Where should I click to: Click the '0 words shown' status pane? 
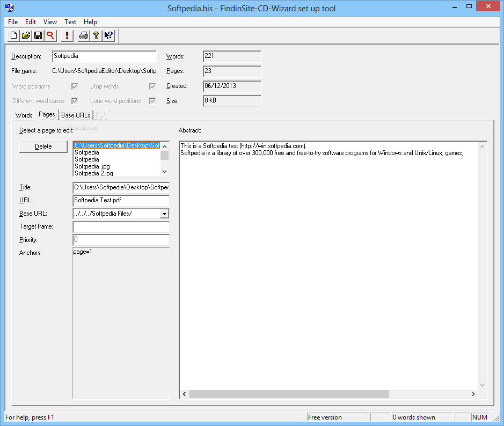[x=422, y=417]
